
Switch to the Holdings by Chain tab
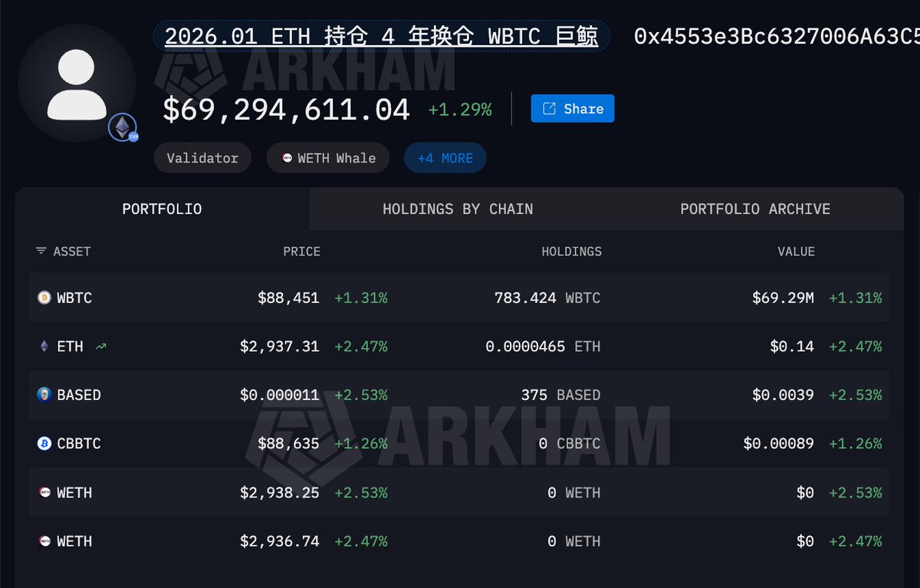coord(458,209)
